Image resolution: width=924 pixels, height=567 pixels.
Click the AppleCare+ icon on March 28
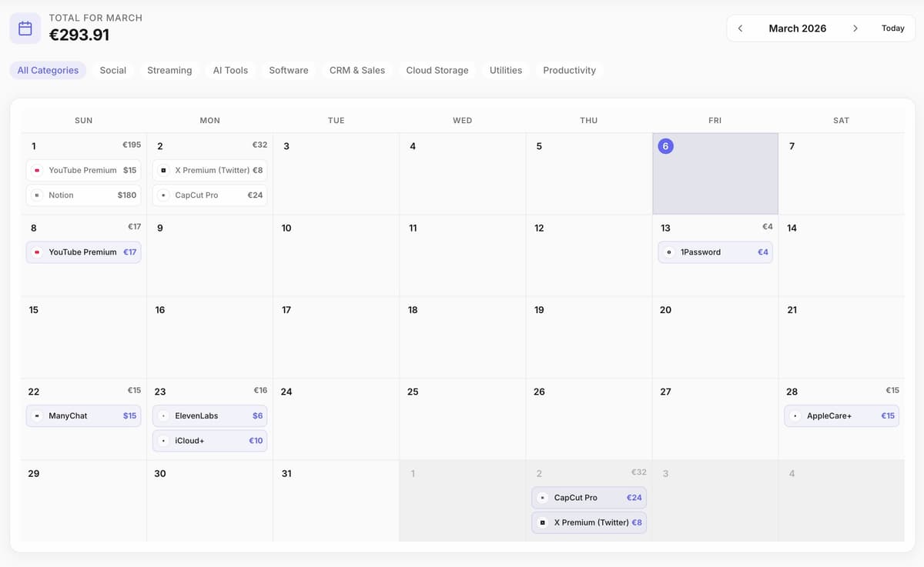(795, 415)
